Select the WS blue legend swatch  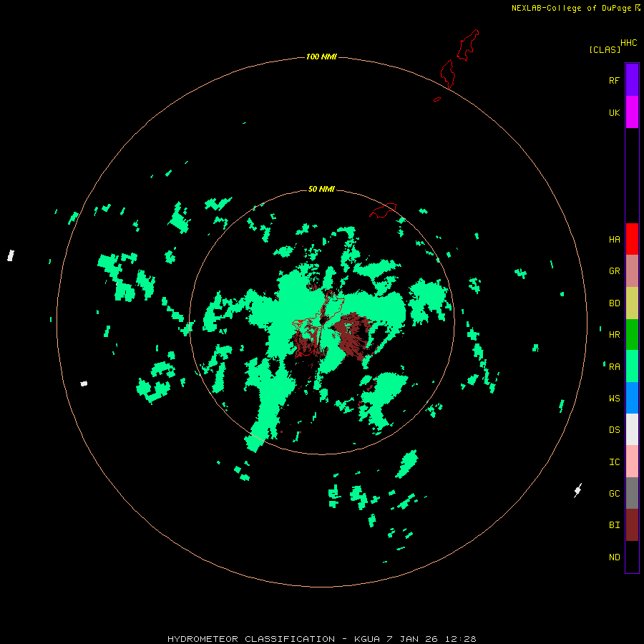632,398
